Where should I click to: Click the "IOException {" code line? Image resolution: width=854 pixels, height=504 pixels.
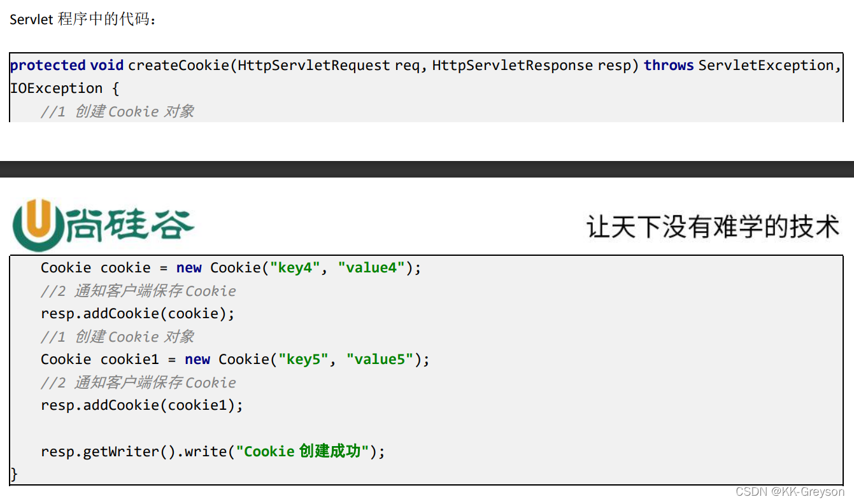[x=64, y=88]
